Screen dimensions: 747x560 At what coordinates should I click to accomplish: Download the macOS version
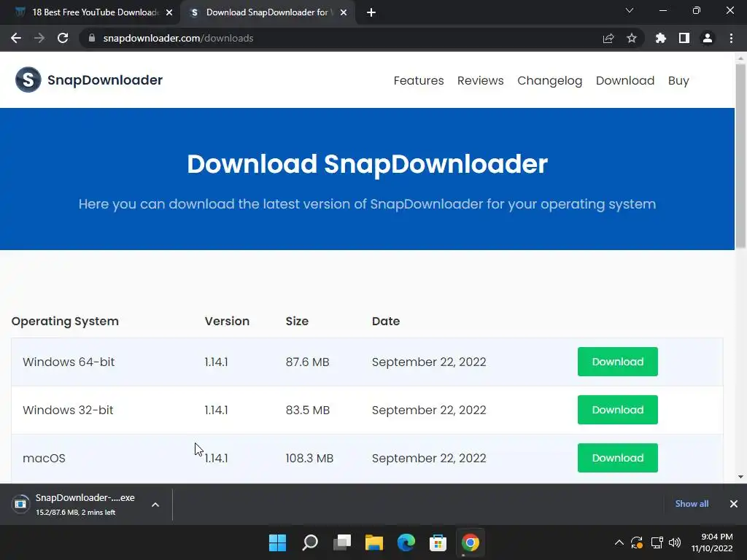pos(617,458)
